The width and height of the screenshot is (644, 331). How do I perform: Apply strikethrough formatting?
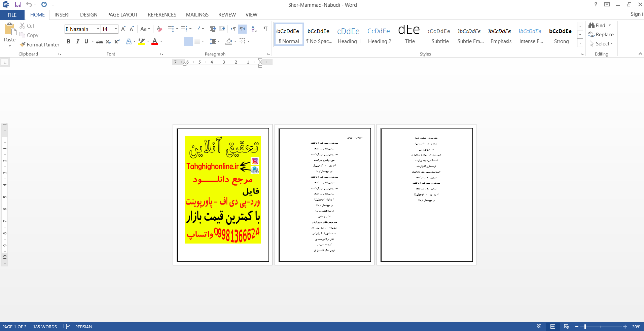pos(100,42)
